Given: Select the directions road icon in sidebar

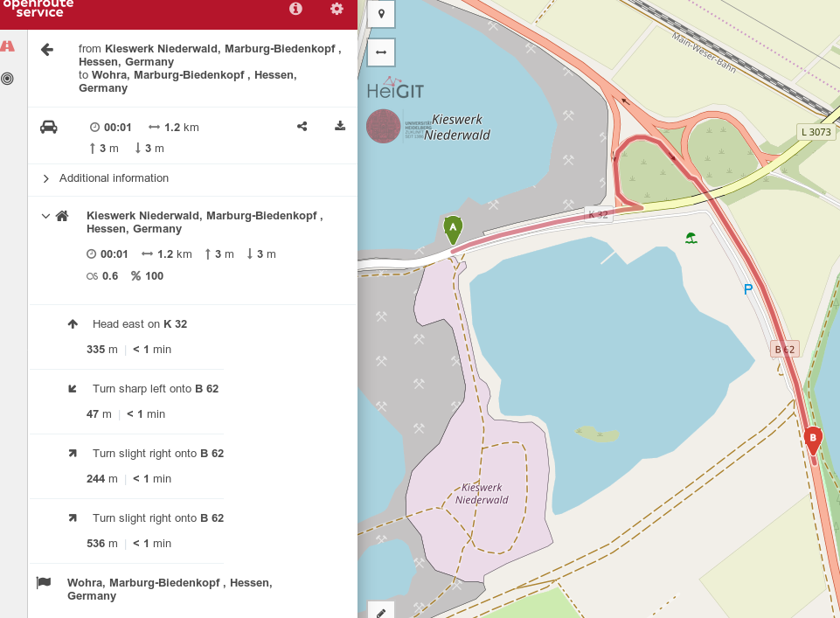Looking at the screenshot, I should point(8,46).
